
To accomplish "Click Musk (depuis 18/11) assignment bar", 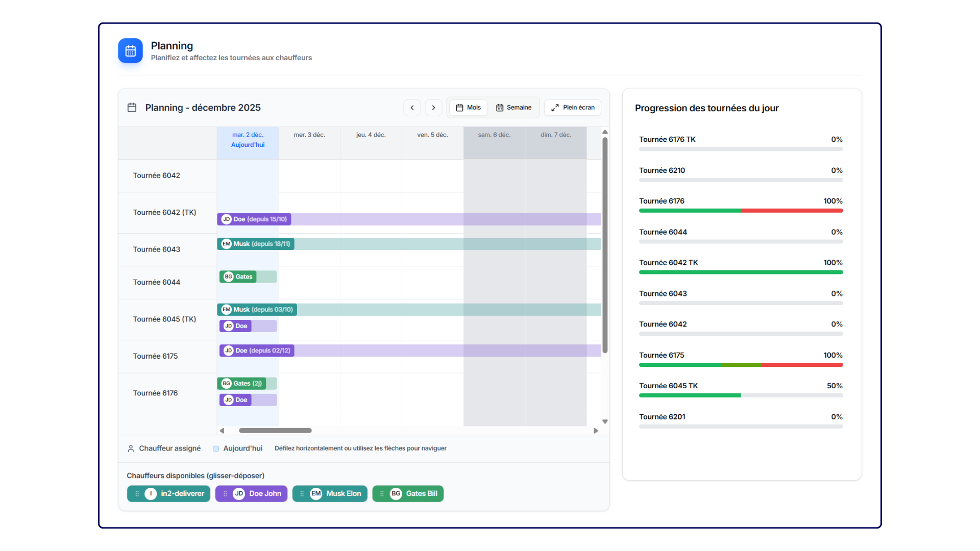I will point(256,244).
